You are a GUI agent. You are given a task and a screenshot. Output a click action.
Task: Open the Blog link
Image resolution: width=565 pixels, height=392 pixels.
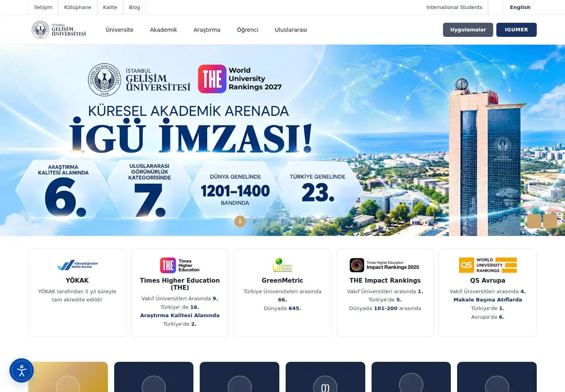click(134, 7)
